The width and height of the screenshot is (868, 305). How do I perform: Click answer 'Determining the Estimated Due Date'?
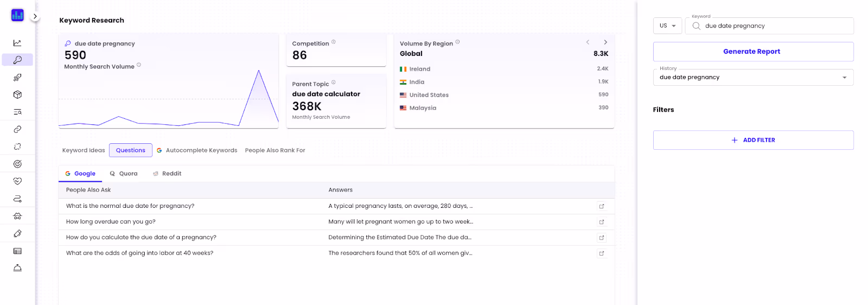coord(400,238)
